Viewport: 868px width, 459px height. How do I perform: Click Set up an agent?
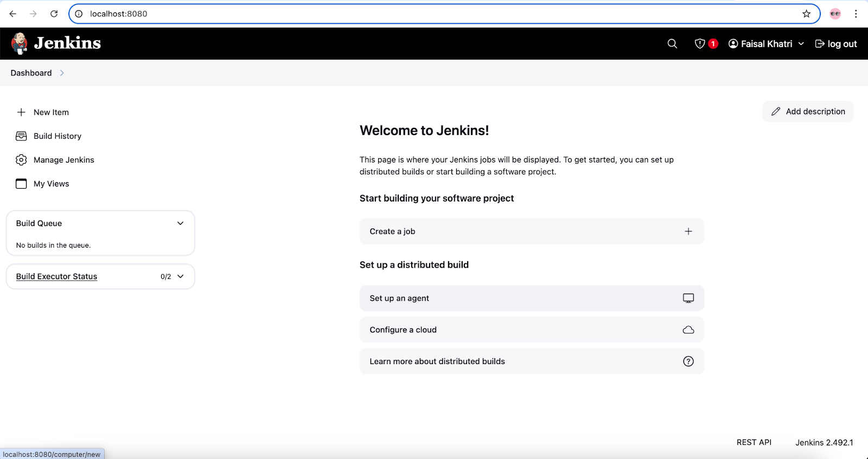pos(532,298)
